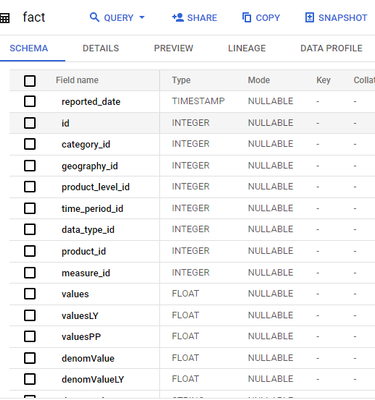
Task: Click SNAPSHOT button label
Action: (343, 18)
